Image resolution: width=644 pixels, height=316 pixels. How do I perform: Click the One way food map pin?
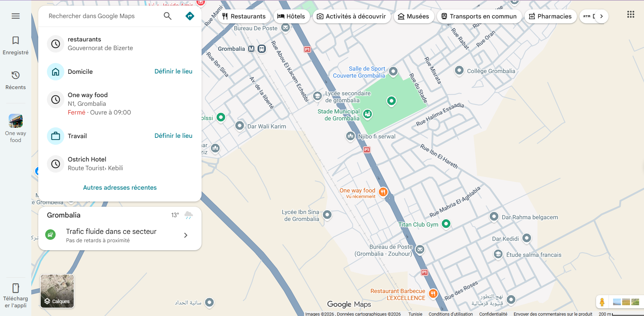coord(383,192)
